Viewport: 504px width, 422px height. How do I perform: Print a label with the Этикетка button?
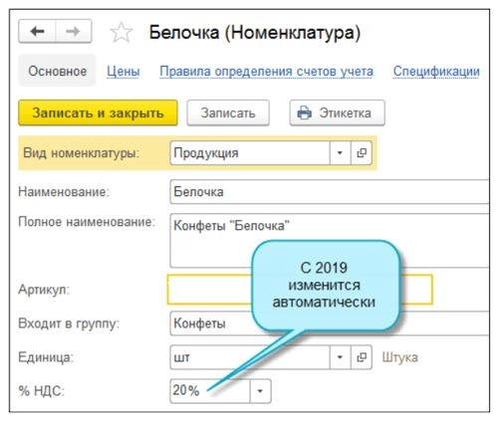[338, 112]
